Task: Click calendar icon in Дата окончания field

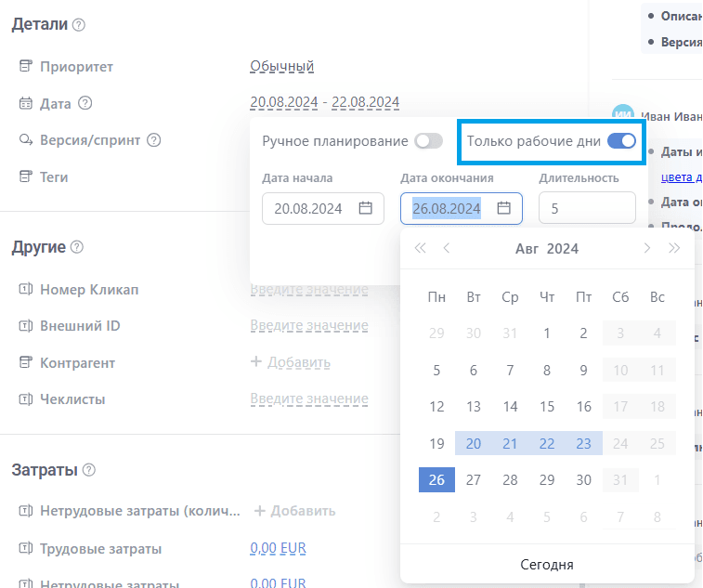Action: pyautogui.click(x=504, y=208)
